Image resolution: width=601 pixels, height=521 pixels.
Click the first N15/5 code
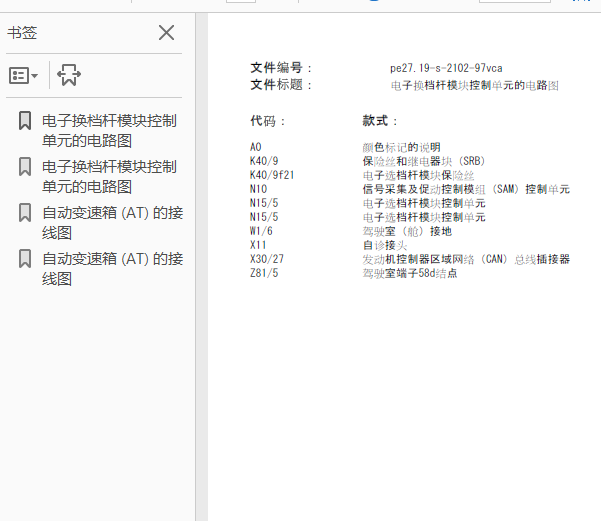tap(264, 203)
